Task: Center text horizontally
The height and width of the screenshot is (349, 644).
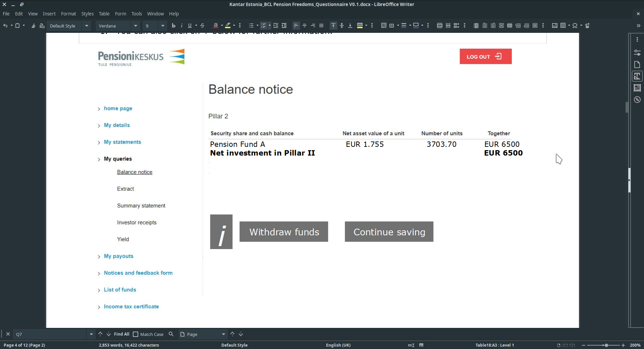Action: (305, 25)
